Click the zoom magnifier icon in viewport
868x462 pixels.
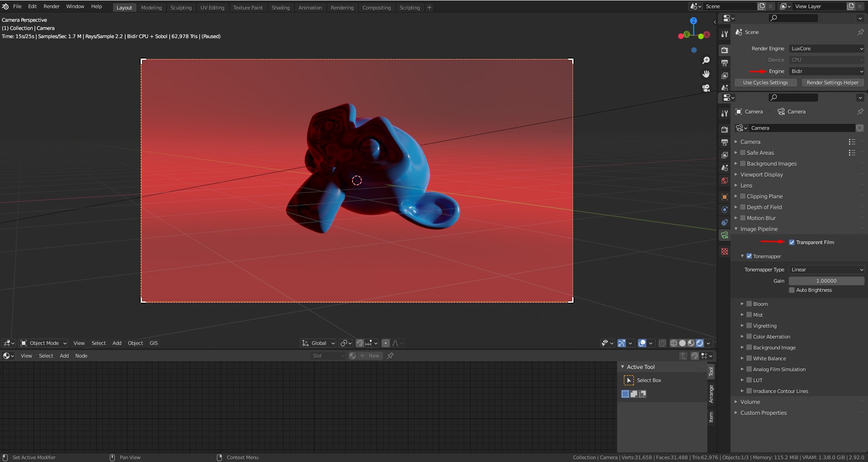pyautogui.click(x=706, y=60)
